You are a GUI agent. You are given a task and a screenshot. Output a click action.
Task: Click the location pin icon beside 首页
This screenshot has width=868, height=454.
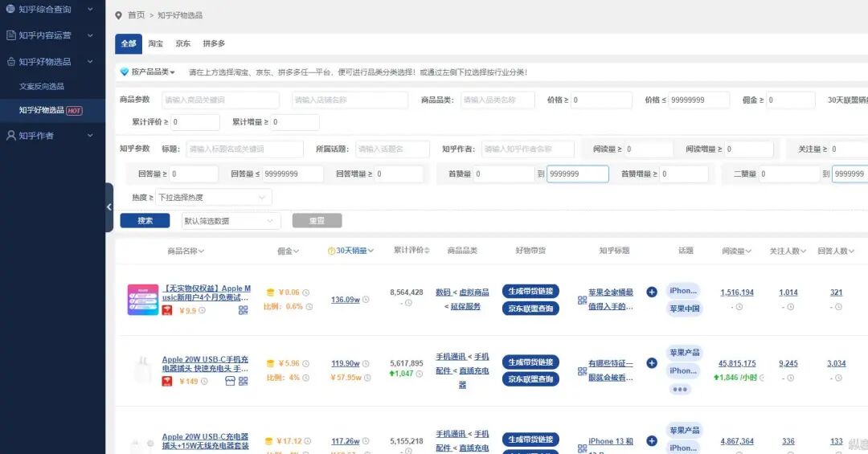click(118, 15)
